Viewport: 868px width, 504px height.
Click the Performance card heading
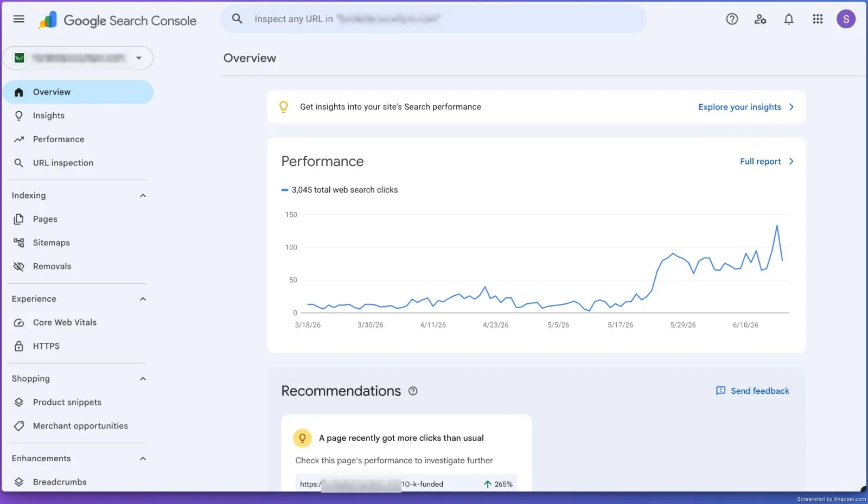[322, 161]
